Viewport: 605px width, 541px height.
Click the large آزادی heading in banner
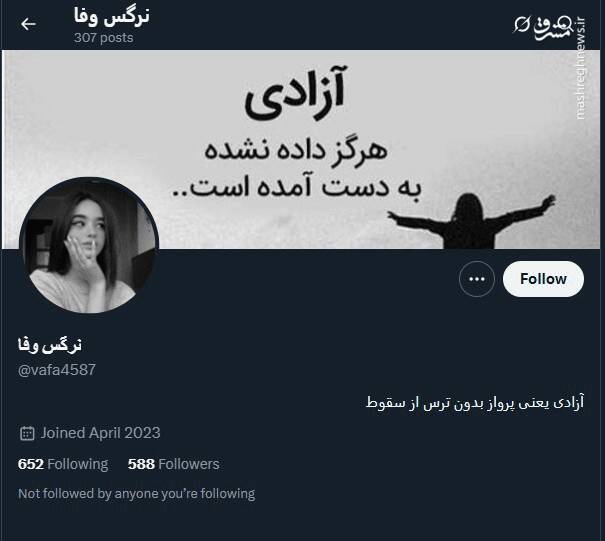coord(294,93)
